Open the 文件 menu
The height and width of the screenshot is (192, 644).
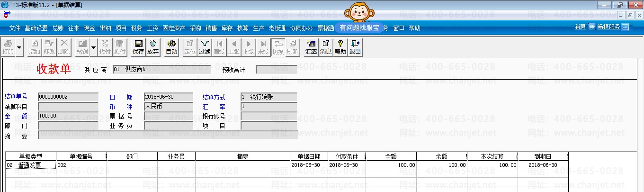point(15,28)
